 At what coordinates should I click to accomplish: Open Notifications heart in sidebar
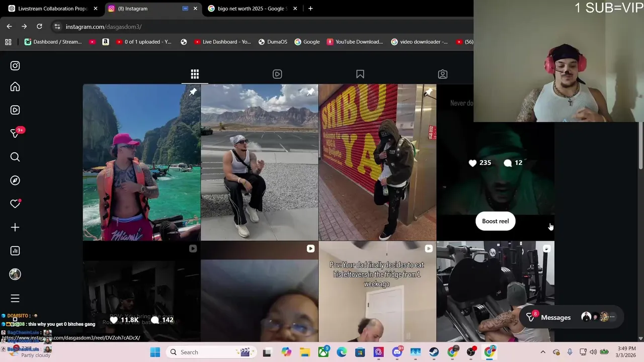point(15,204)
